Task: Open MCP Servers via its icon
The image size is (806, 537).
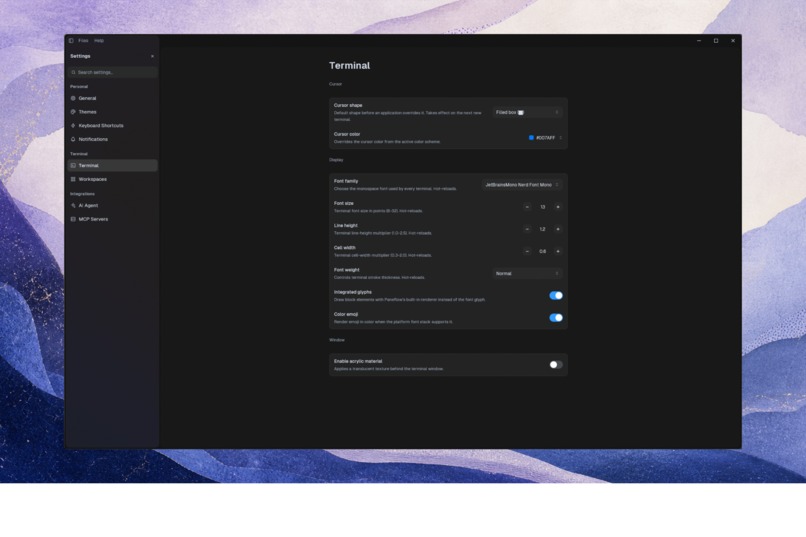Action: (x=73, y=219)
